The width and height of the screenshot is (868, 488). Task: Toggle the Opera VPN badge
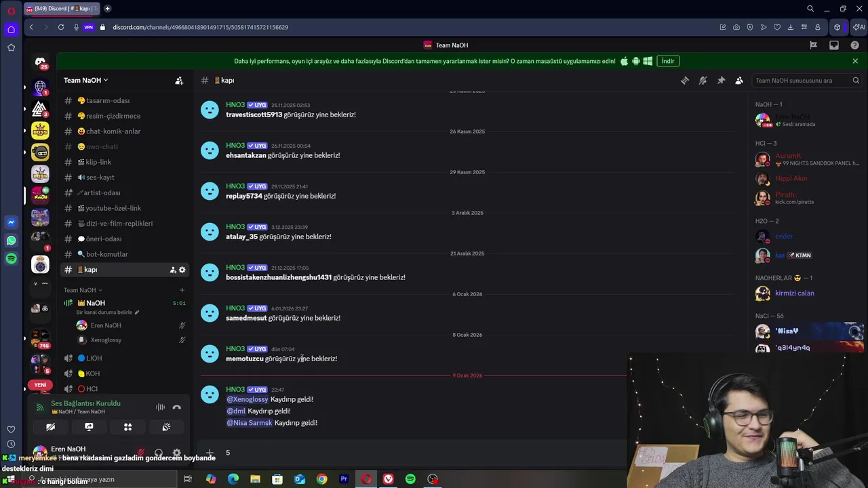pyautogui.click(x=88, y=27)
